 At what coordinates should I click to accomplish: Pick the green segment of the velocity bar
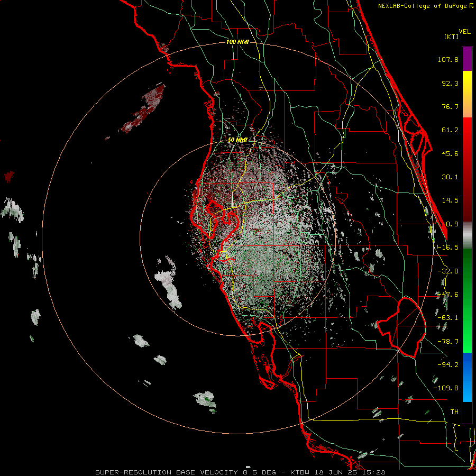point(467,300)
